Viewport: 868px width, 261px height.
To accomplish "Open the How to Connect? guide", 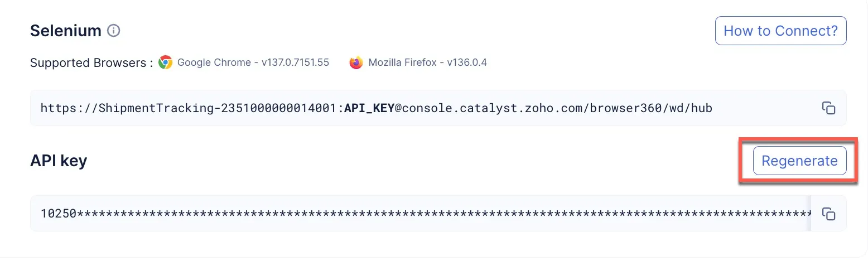I will pyautogui.click(x=780, y=31).
